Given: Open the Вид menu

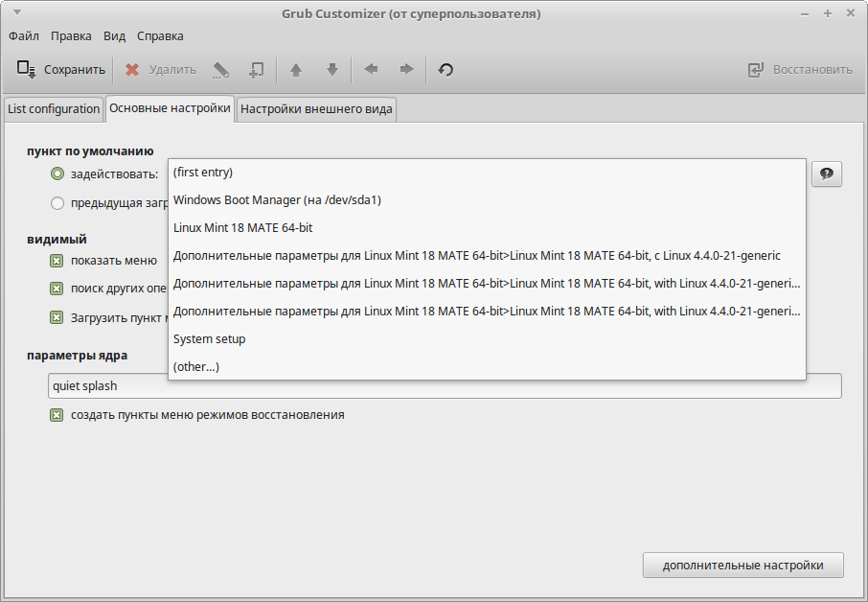Looking at the screenshot, I should tap(115, 36).
